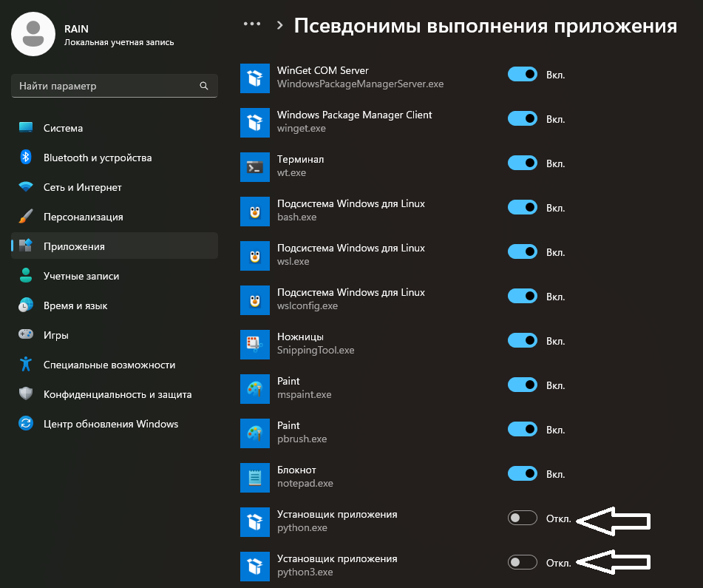Click the Wi-Fi network sidebar icon
The height and width of the screenshot is (588, 703).
(26, 186)
